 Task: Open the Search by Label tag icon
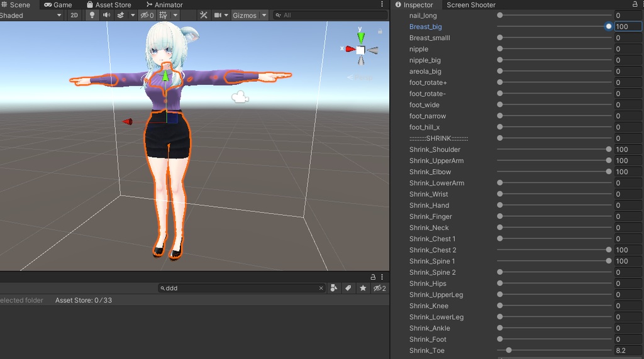[x=348, y=288]
